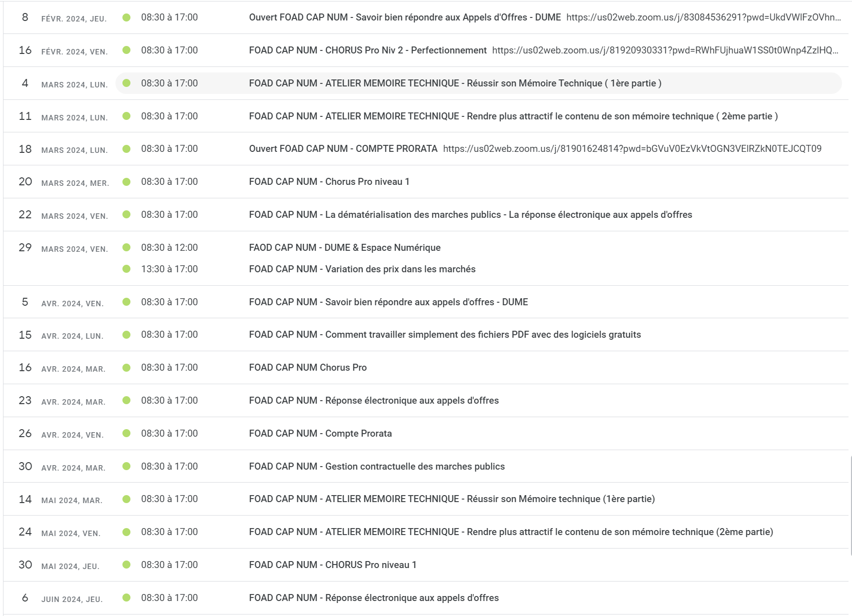Open the 8 févr. DUME Zoom link
The width and height of the screenshot is (852, 616).
pyautogui.click(x=704, y=17)
